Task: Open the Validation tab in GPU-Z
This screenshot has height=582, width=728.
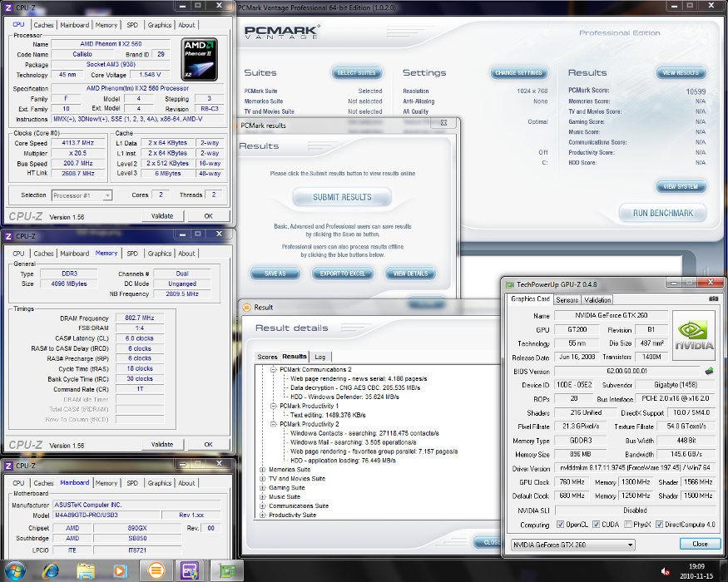Action: coord(597,300)
